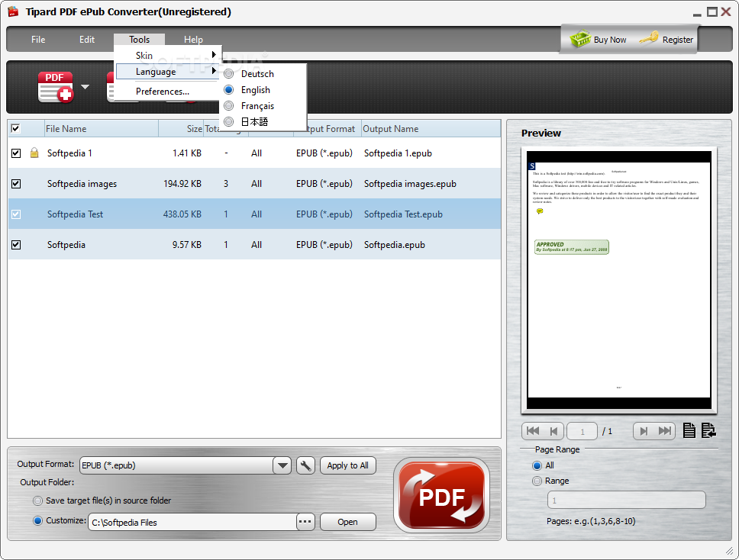Viewport: 739px width, 560px height.
Task: Click the Size column header
Action: pyautogui.click(x=181, y=129)
